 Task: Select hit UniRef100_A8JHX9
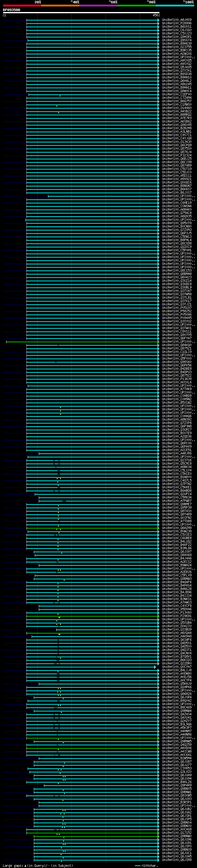(x=177, y=20)
